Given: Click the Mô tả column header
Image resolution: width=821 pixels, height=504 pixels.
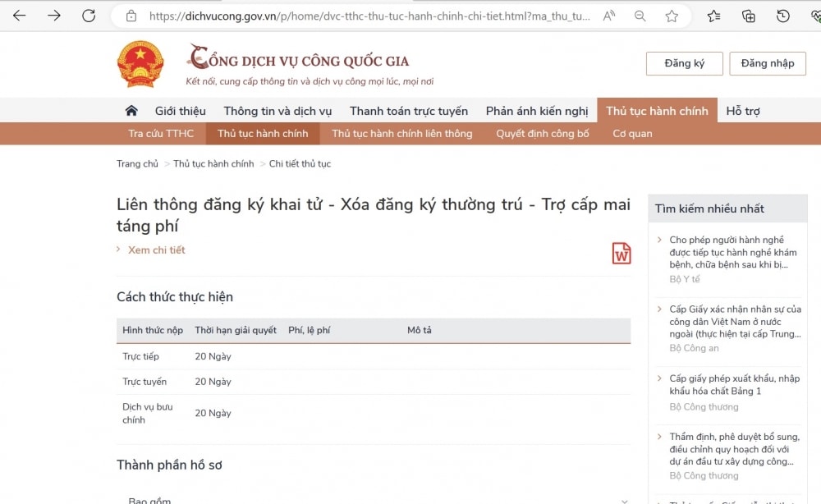Looking at the screenshot, I should (420, 330).
